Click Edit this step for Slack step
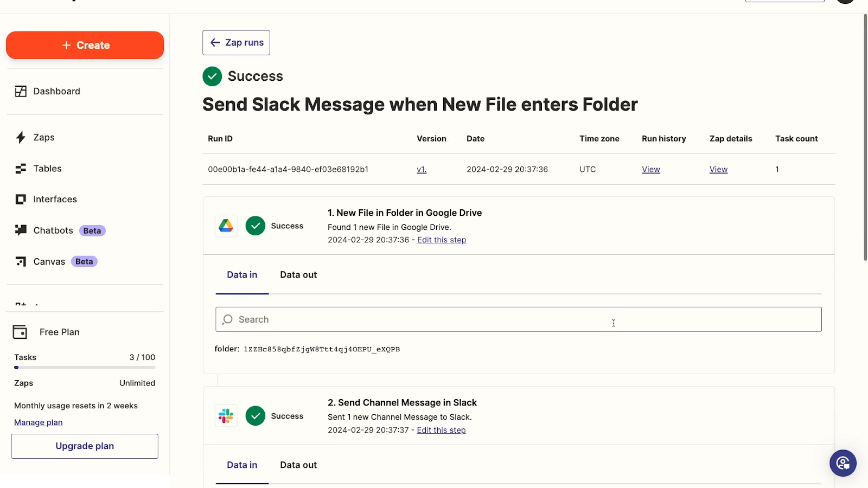 click(441, 430)
